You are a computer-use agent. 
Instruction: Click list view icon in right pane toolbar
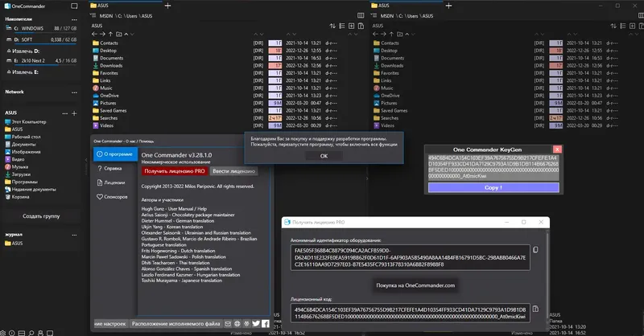(622, 26)
